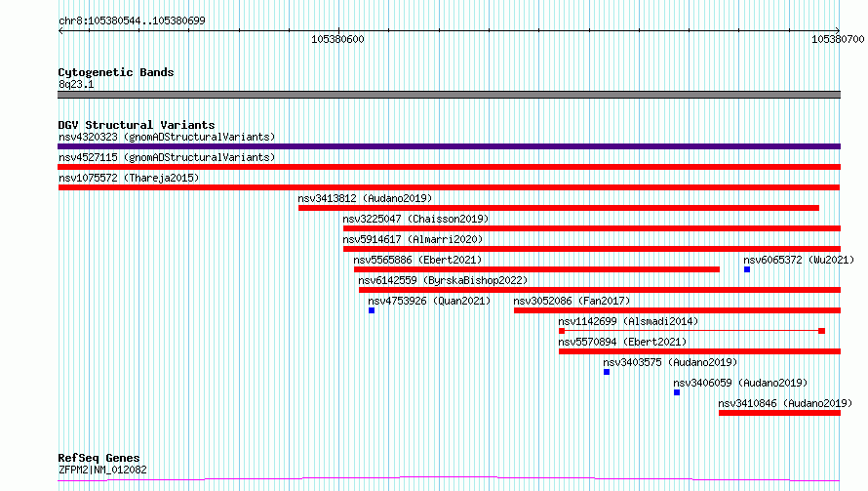Open nsv3413812 Audano2019 variant bar
This screenshot has height=491, width=868.
coord(559,208)
